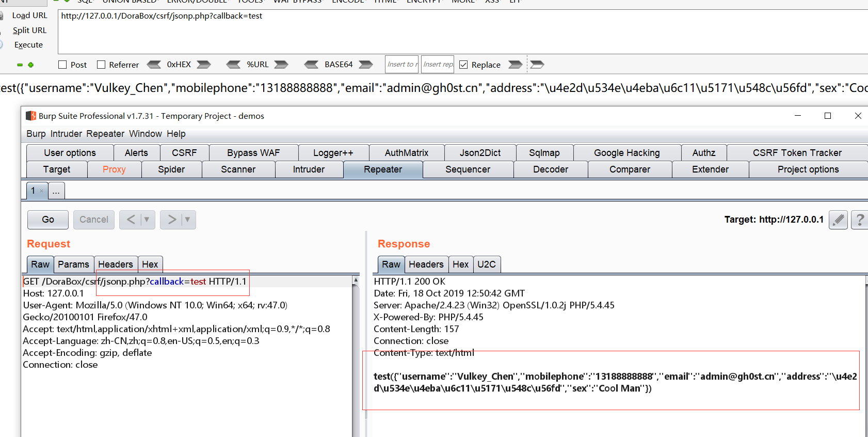The image size is (868, 437).
Task: Click the Burp Suite logo icon in title bar
Action: [x=31, y=116]
